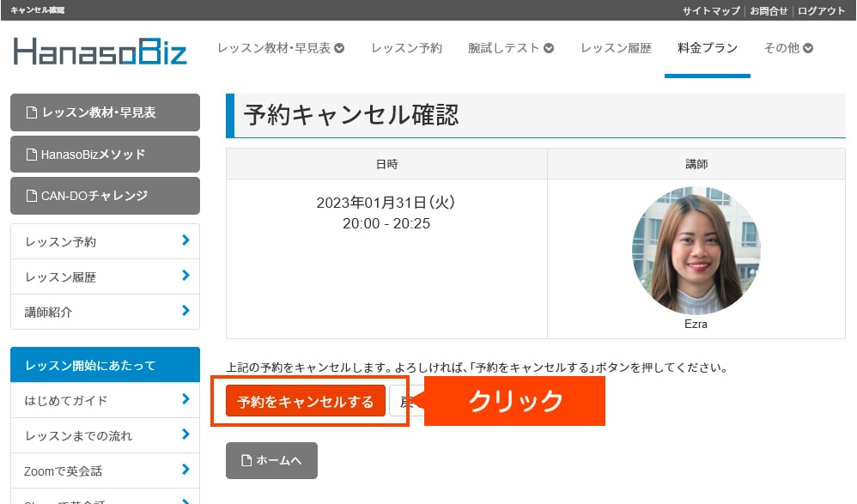The width and height of the screenshot is (857, 504).
Task: Click chevron next to 講師紹介
Action: [185, 311]
